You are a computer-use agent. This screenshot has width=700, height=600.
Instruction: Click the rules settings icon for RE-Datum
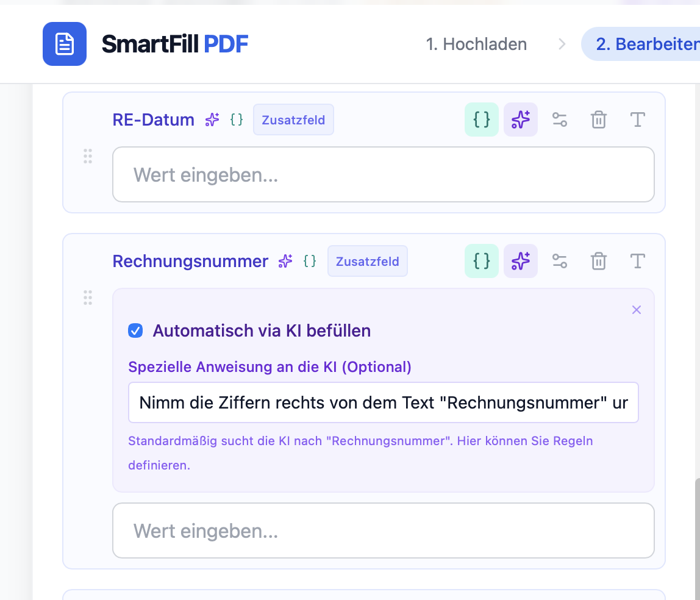pyautogui.click(x=559, y=120)
